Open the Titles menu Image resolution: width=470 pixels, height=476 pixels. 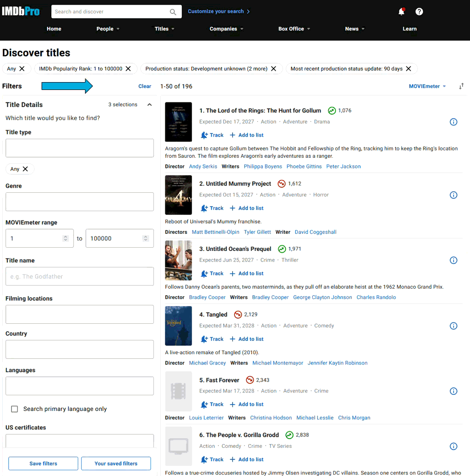(164, 29)
